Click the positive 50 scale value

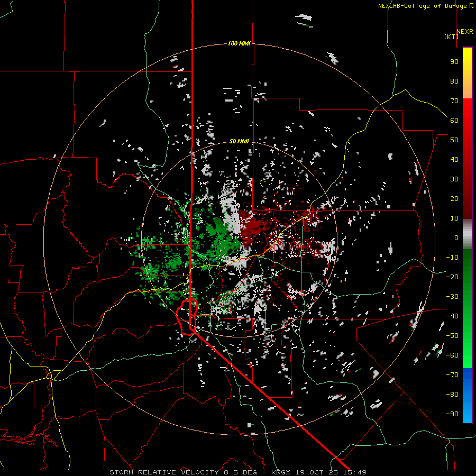[454, 140]
